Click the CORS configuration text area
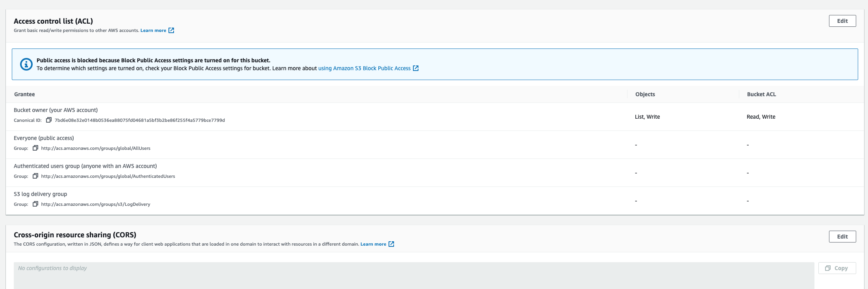Image resolution: width=868 pixels, height=289 pixels. [x=414, y=276]
